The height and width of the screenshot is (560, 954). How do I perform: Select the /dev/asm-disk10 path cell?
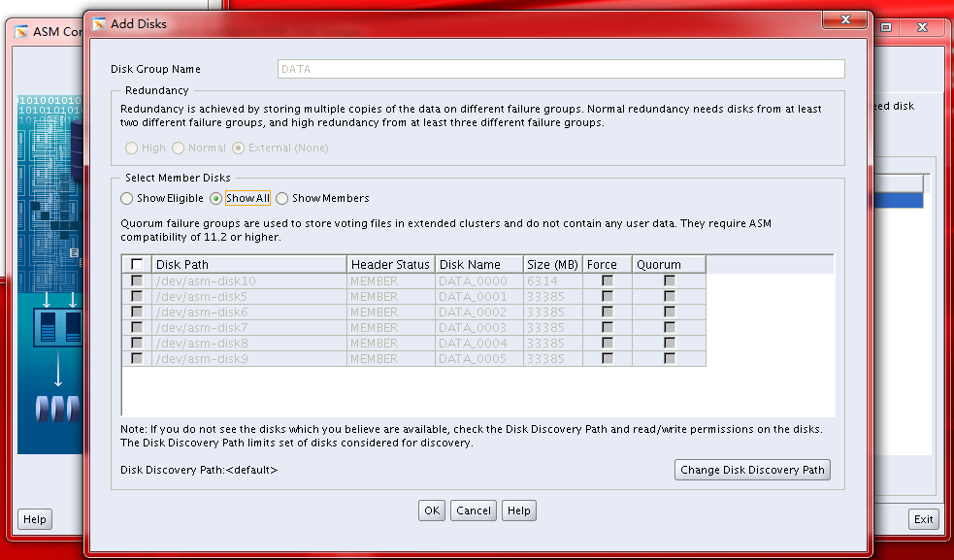249,280
